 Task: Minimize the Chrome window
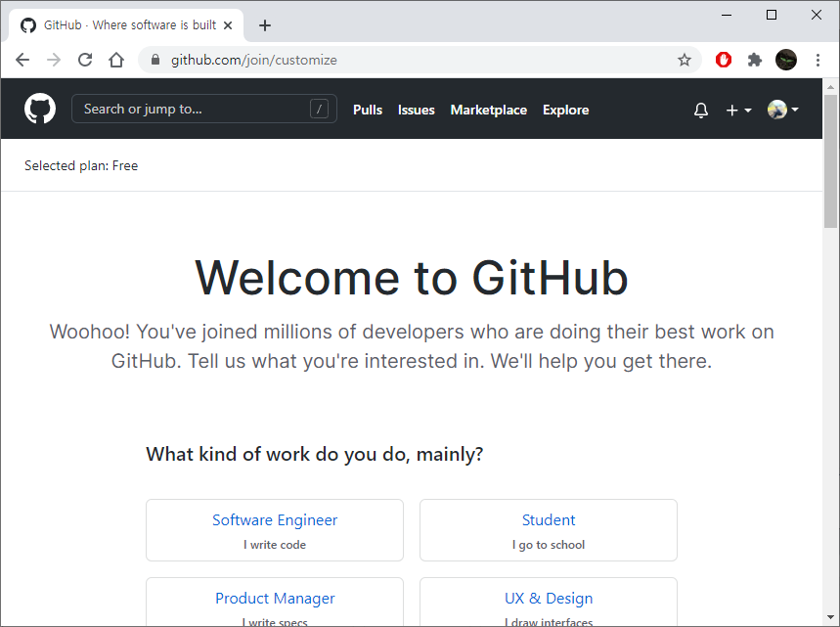pyautogui.click(x=727, y=15)
